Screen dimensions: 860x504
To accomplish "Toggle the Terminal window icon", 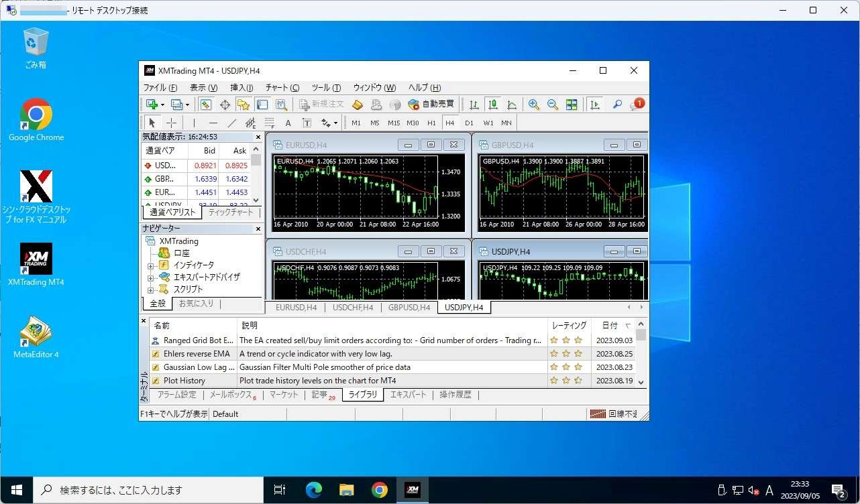I will [x=262, y=105].
